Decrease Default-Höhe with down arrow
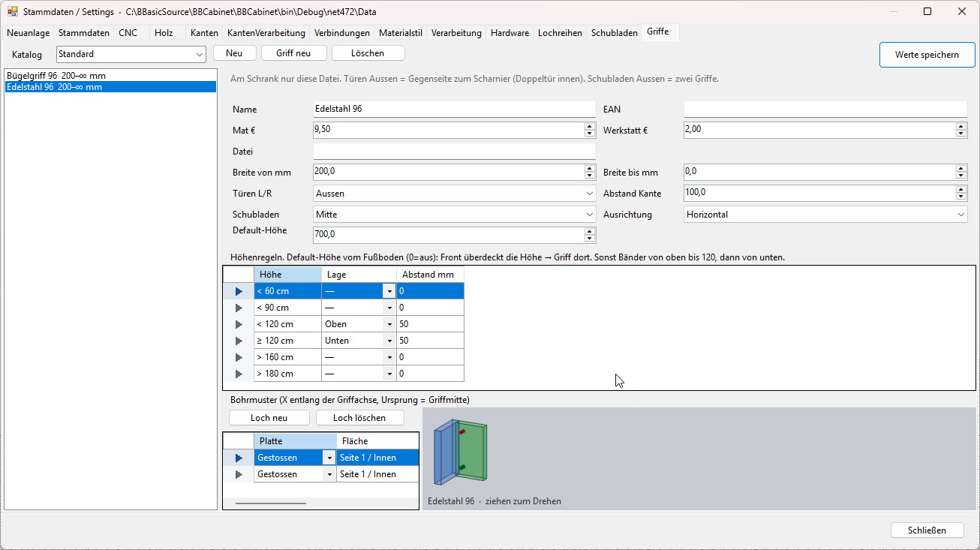The height and width of the screenshot is (550, 980). coord(590,239)
